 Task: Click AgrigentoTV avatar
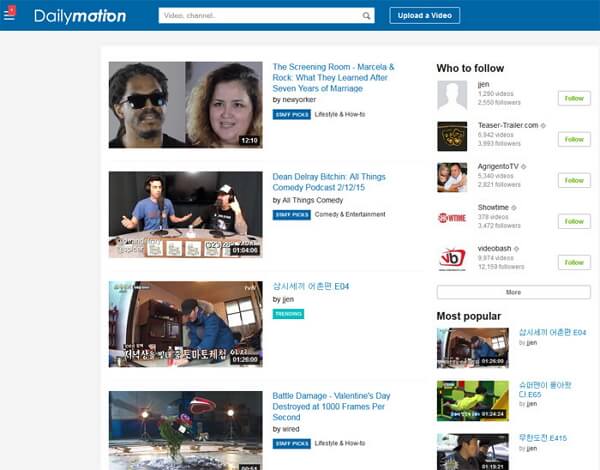point(452,177)
